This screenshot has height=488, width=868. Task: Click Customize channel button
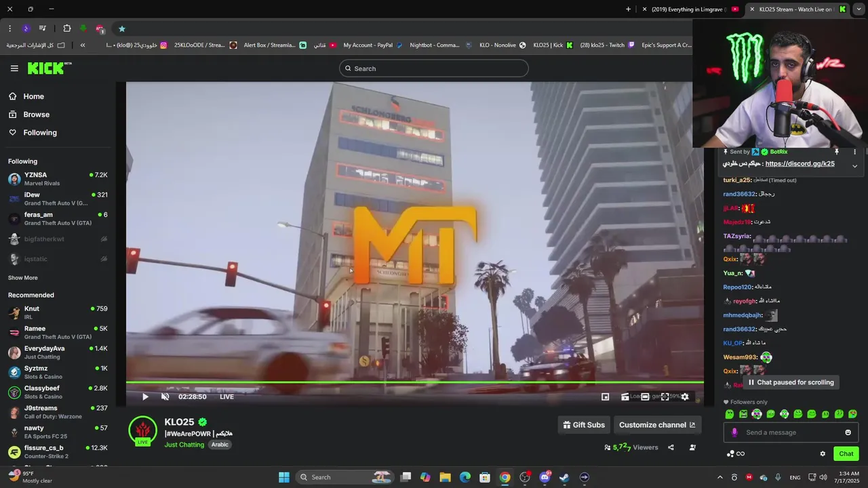pyautogui.click(x=657, y=425)
